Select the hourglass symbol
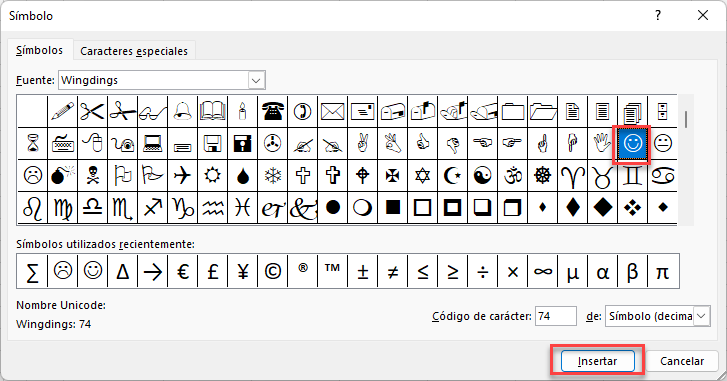 pyautogui.click(x=32, y=144)
